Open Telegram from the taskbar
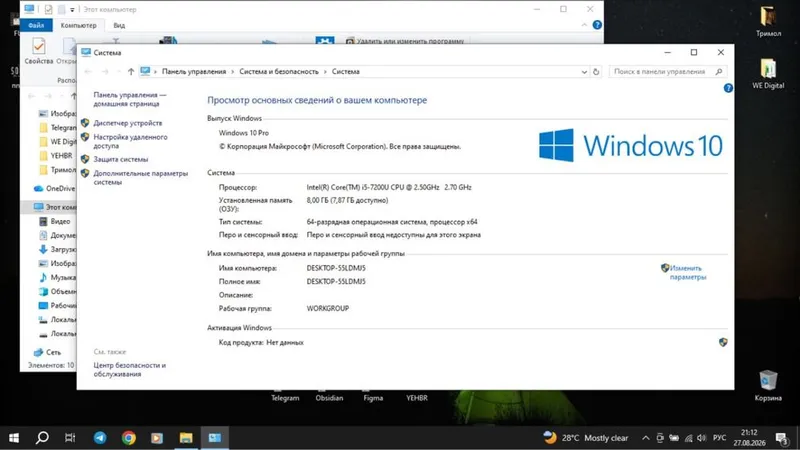The width and height of the screenshot is (800, 450). 100,438
